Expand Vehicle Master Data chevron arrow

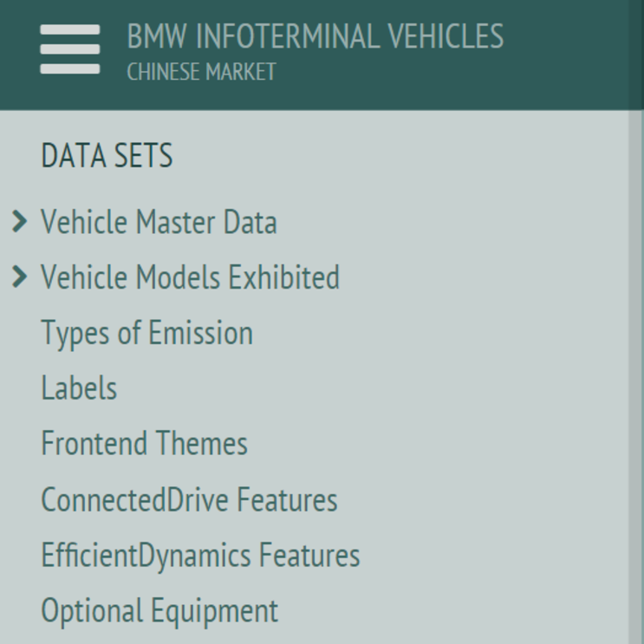(20, 222)
